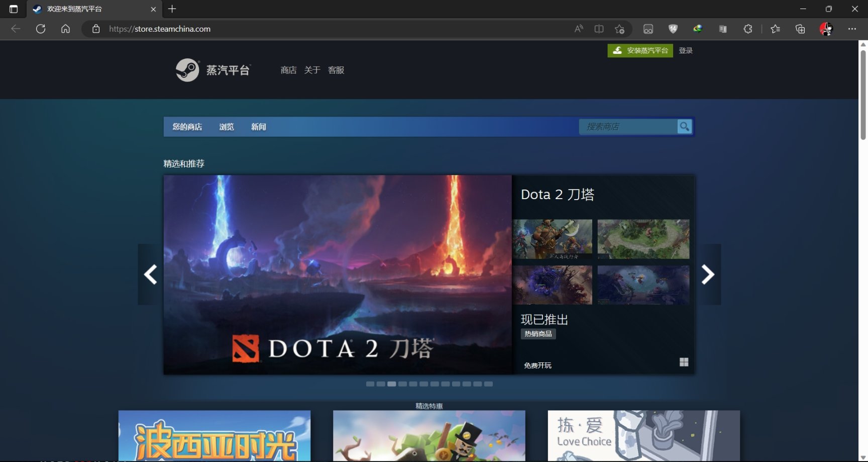Click the 安装蒸汽平台 button
This screenshot has height=462, width=868.
[640, 50]
